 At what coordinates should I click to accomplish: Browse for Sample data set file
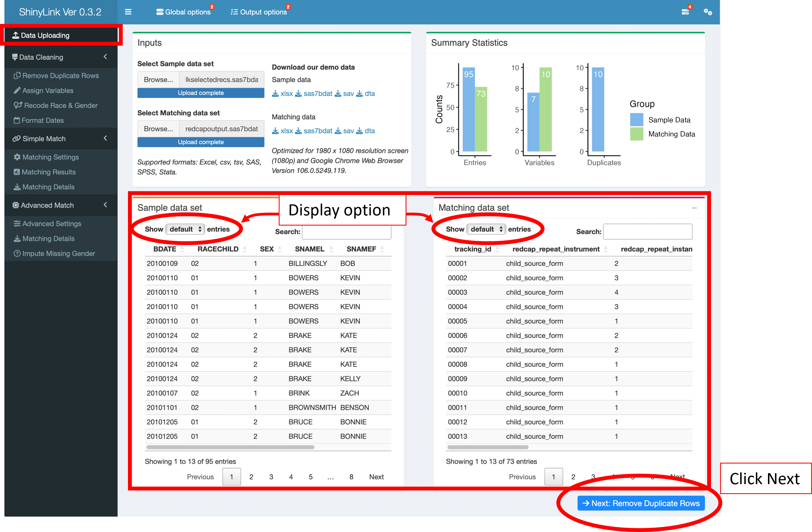tap(158, 80)
